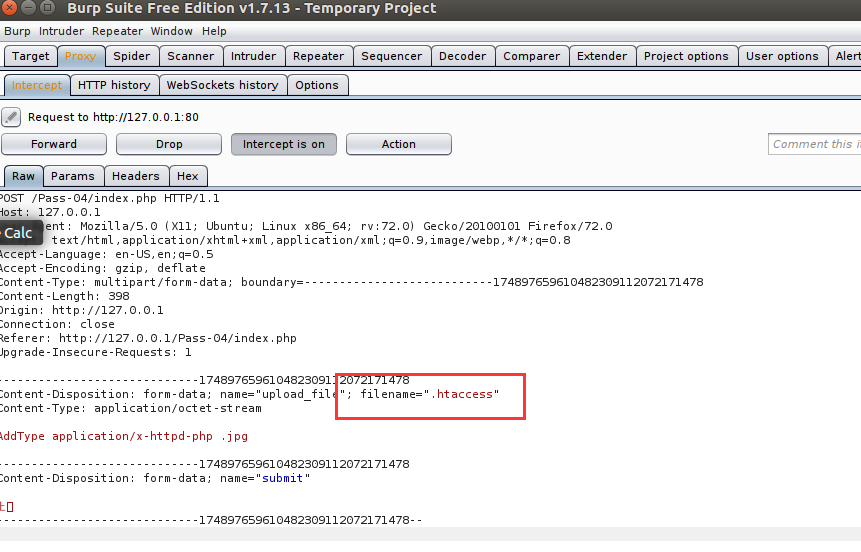Click the Referer header line

coord(148,338)
